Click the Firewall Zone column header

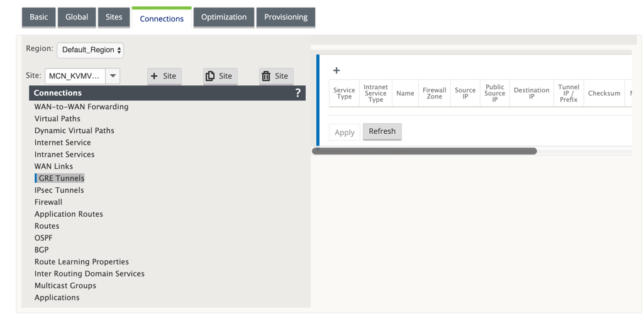tap(435, 93)
